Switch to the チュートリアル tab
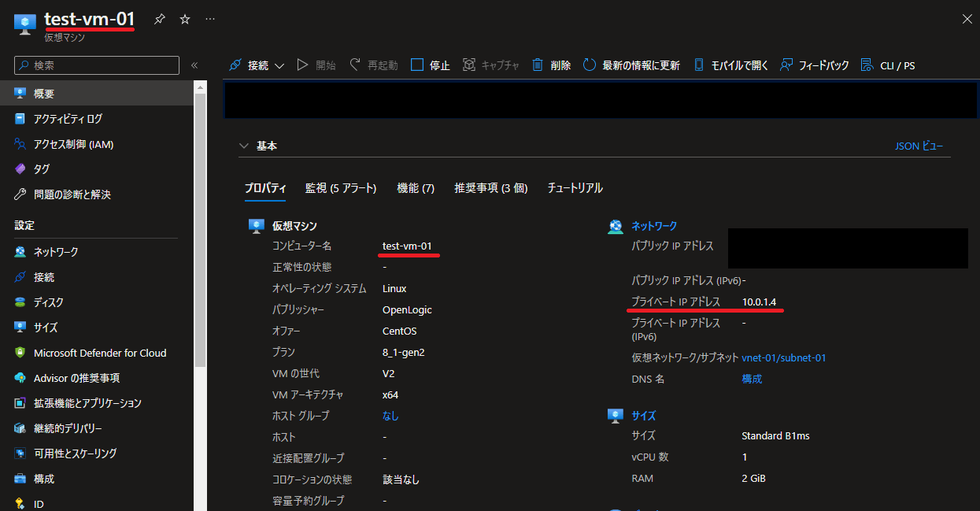This screenshot has height=511, width=980. pyautogui.click(x=575, y=188)
